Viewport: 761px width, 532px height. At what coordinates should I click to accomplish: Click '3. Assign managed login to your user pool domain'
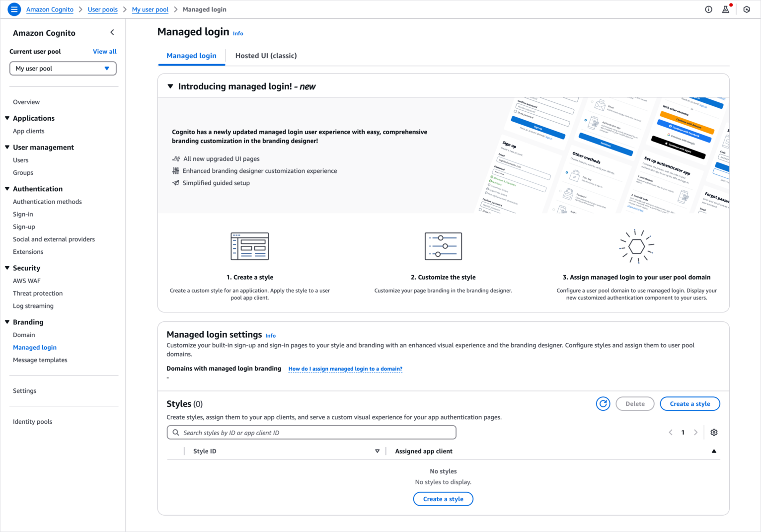(x=637, y=277)
